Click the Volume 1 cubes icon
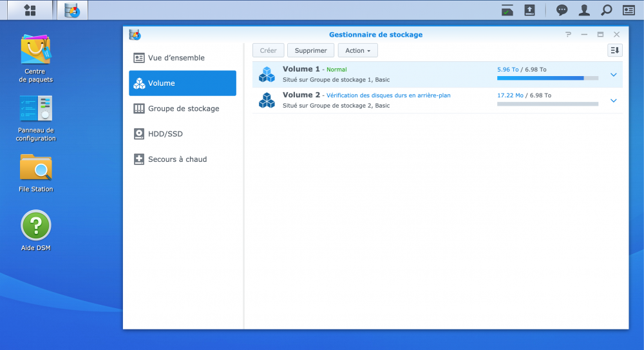 coord(267,74)
